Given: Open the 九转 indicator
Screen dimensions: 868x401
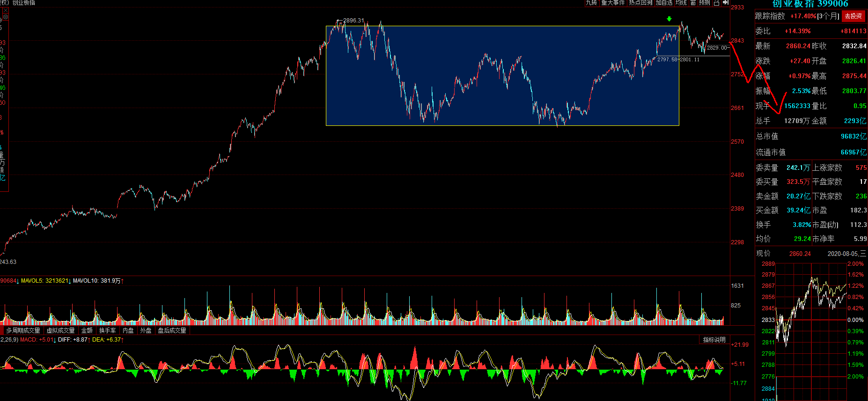Looking at the screenshot, I should tap(592, 3).
